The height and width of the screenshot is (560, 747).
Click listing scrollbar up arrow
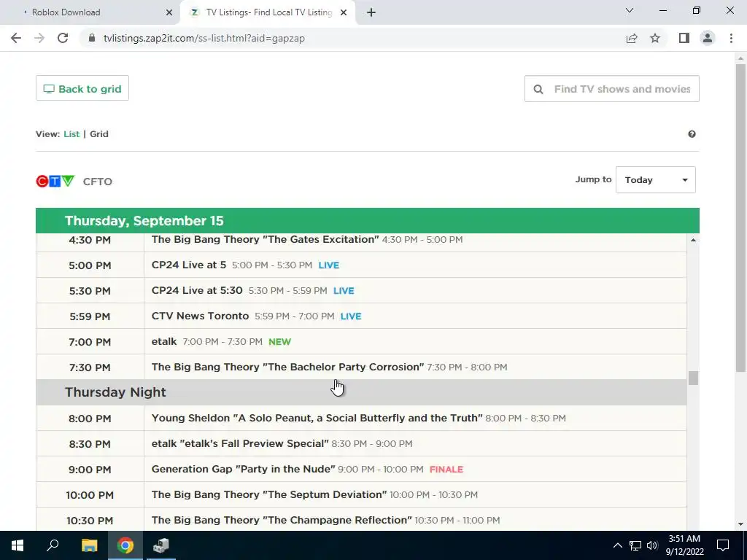(693, 240)
